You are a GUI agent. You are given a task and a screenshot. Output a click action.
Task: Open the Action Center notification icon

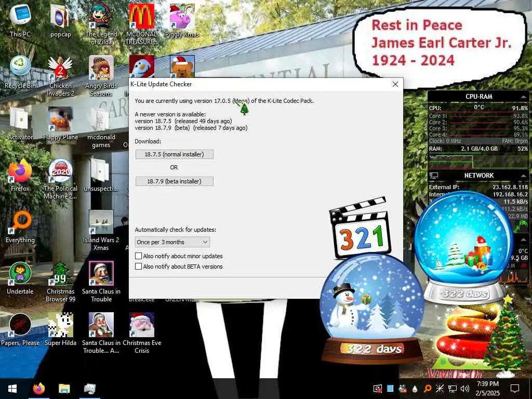coord(515,389)
